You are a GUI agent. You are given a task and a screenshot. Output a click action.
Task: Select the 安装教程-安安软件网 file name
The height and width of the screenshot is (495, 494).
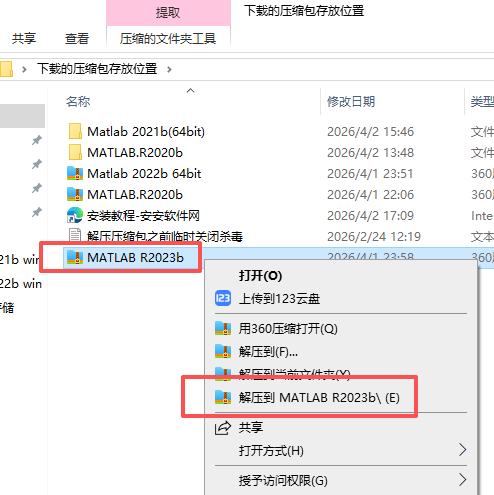click(143, 216)
